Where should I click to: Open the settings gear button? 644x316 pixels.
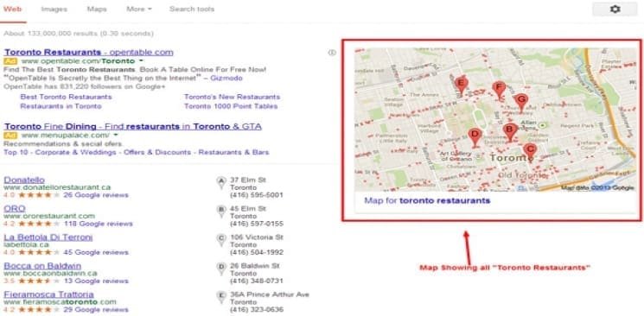[615, 9]
